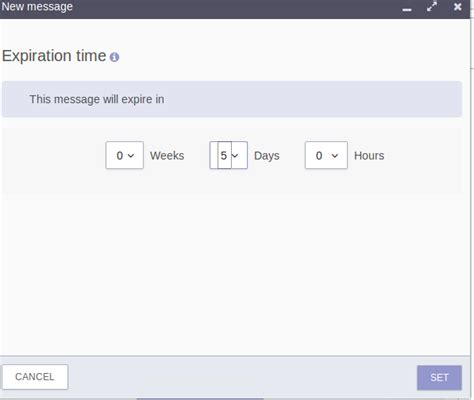Close the New message composer
Image resolution: width=474 pixels, height=400 pixels.
pyautogui.click(x=457, y=7)
